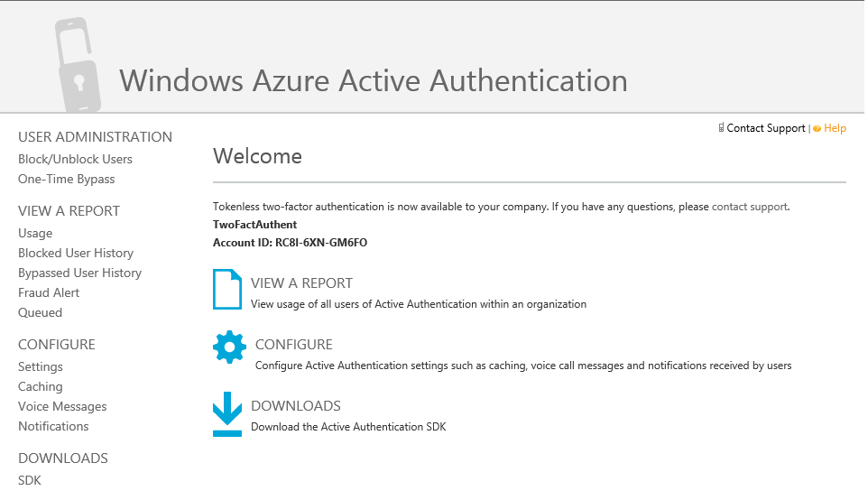Open the SDK download link in sidebar
Image resolution: width=868 pixels, height=500 pixels.
(30, 480)
